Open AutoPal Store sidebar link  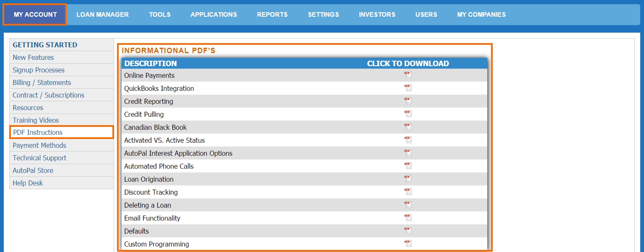[61, 170]
